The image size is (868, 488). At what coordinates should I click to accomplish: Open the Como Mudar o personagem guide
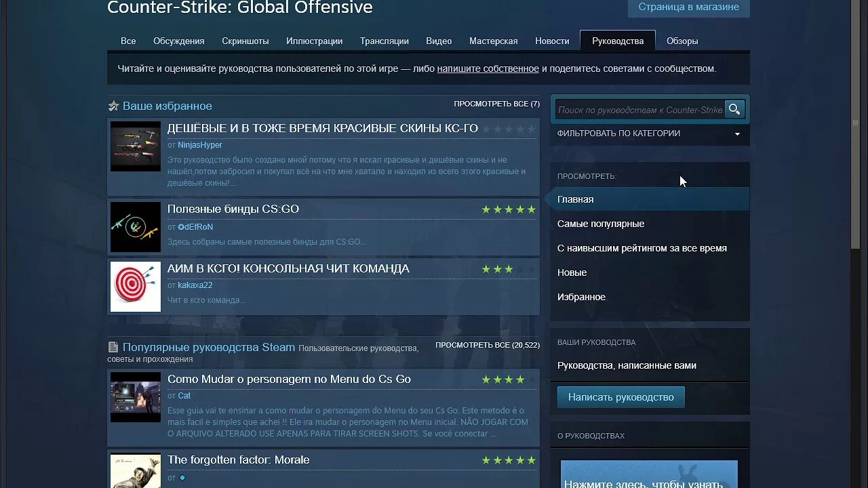click(x=289, y=379)
